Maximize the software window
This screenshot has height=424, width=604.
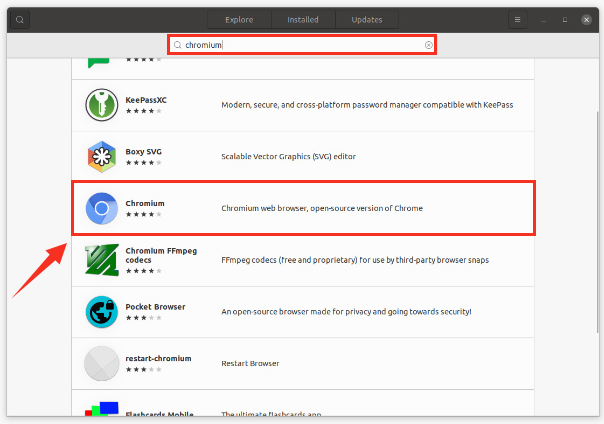[565, 20]
